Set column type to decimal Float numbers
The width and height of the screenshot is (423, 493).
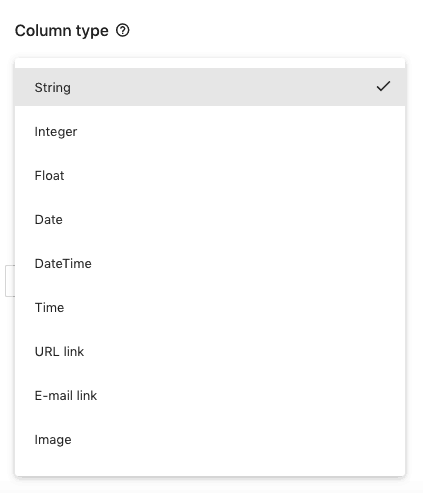(x=210, y=175)
